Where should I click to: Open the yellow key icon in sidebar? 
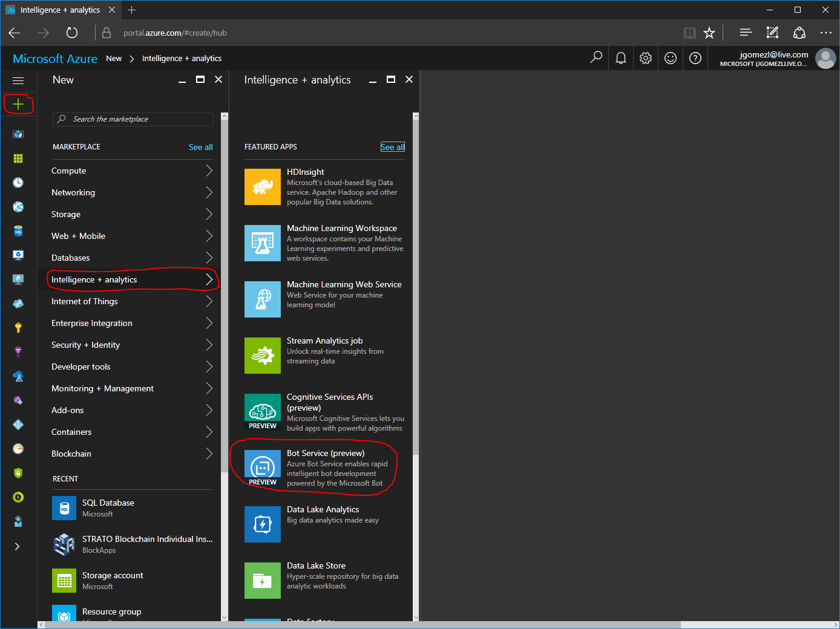coord(18,328)
